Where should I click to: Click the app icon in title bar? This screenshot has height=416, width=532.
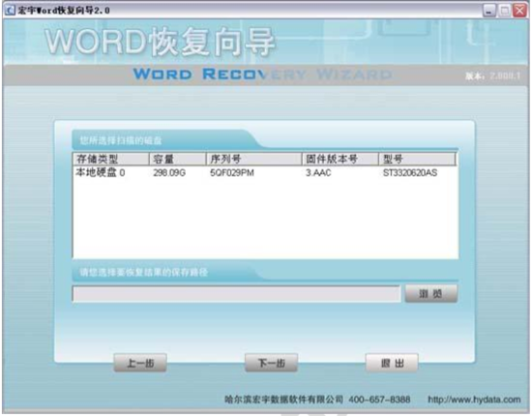coord(10,11)
